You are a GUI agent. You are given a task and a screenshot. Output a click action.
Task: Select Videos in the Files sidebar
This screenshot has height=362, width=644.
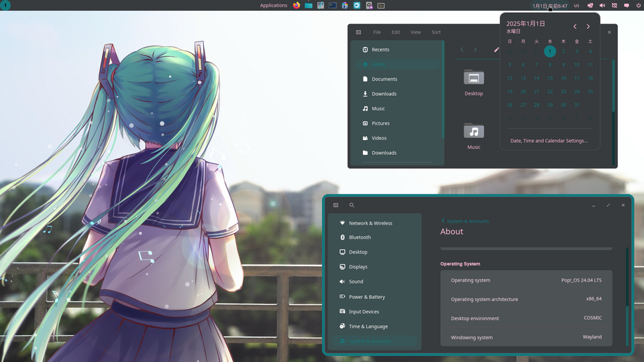[x=398, y=138]
